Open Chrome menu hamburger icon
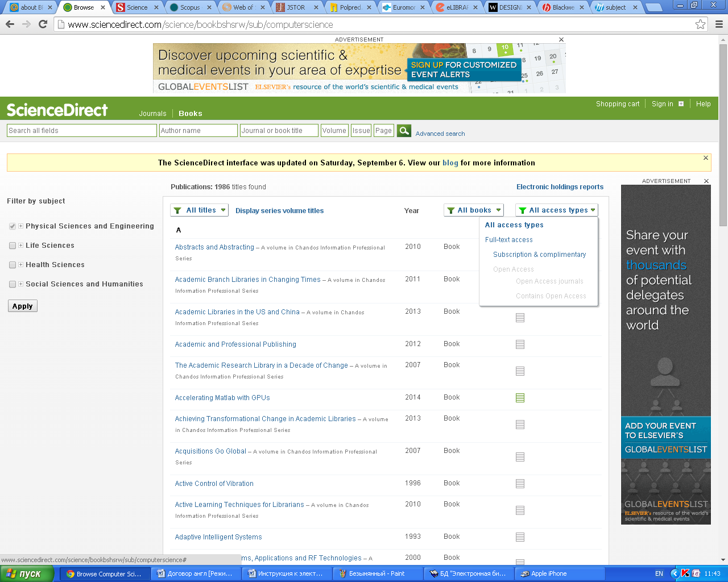The width and height of the screenshot is (728, 582). 719,24
